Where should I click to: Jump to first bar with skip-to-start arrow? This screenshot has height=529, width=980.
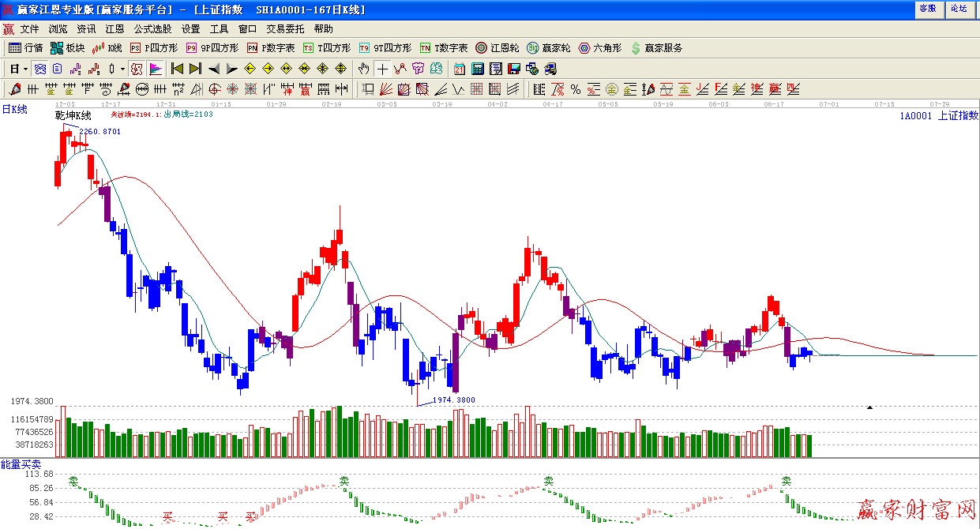tap(177, 69)
